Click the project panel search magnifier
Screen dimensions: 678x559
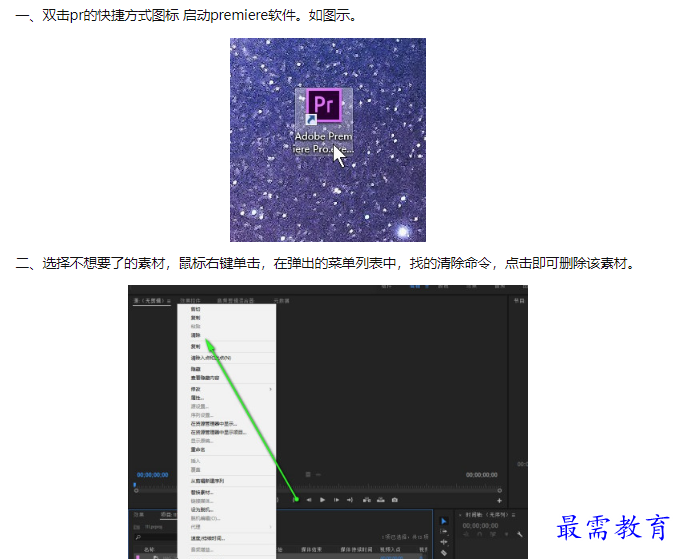pos(138,537)
